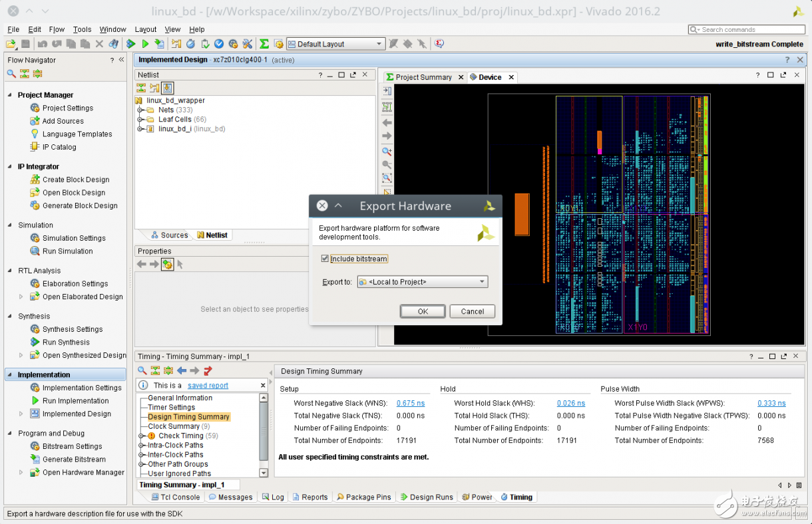This screenshot has height=524, width=812.
Task: Click the IP Catalog icon
Action: pyautogui.click(x=35, y=147)
